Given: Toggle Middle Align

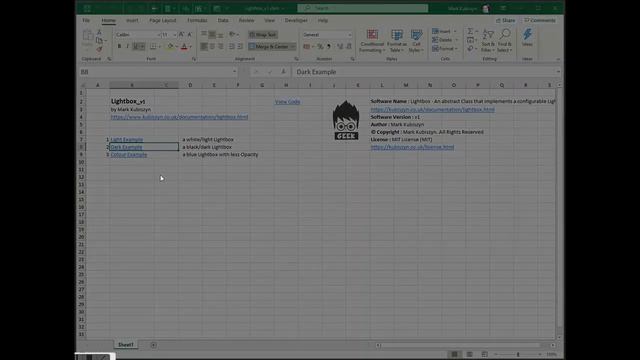Looking at the screenshot, I should pos(212,34).
